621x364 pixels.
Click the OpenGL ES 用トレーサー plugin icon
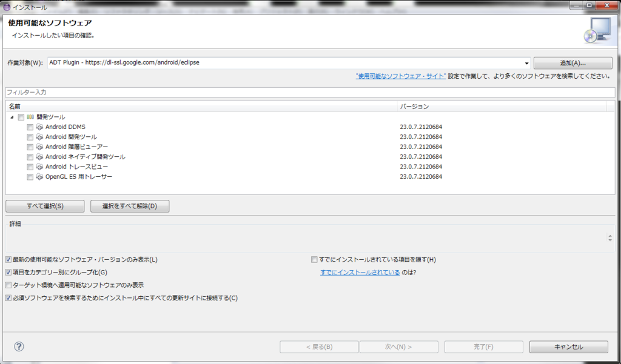pyautogui.click(x=39, y=177)
